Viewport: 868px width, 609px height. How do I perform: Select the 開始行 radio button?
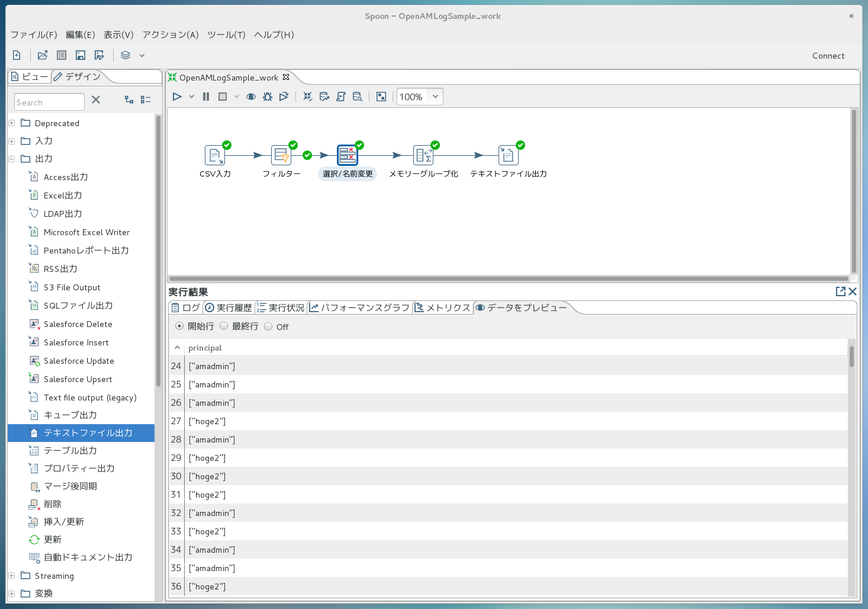(x=179, y=326)
